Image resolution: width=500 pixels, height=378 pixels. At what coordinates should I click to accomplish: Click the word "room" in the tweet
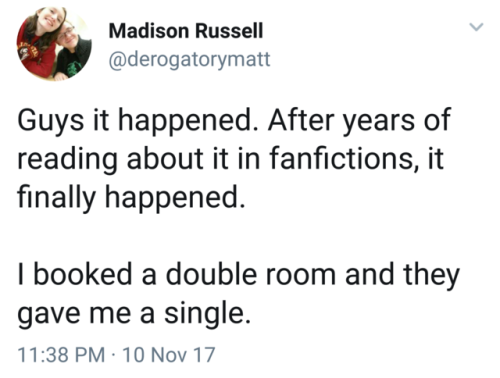pyautogui.click(x=300, y=277)
